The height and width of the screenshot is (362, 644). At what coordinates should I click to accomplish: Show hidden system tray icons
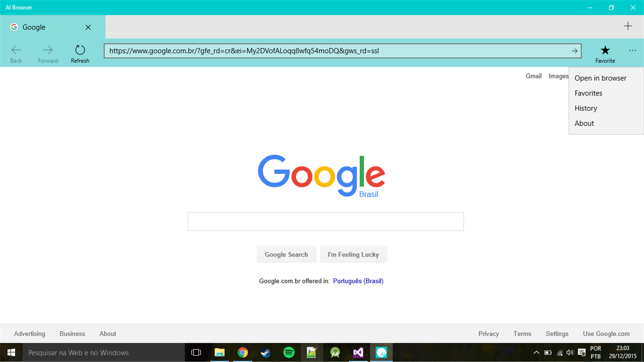(x=536, y=353)
